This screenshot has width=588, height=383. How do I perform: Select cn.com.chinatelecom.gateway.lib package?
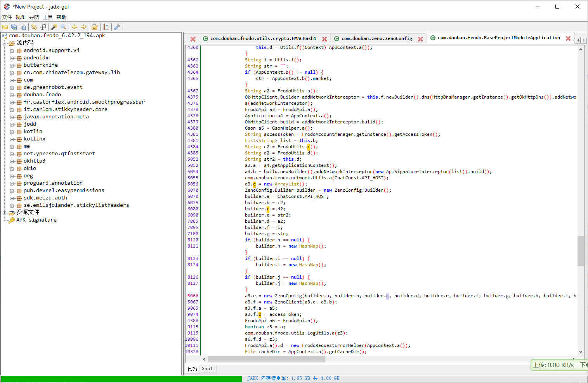click(72, 73)
